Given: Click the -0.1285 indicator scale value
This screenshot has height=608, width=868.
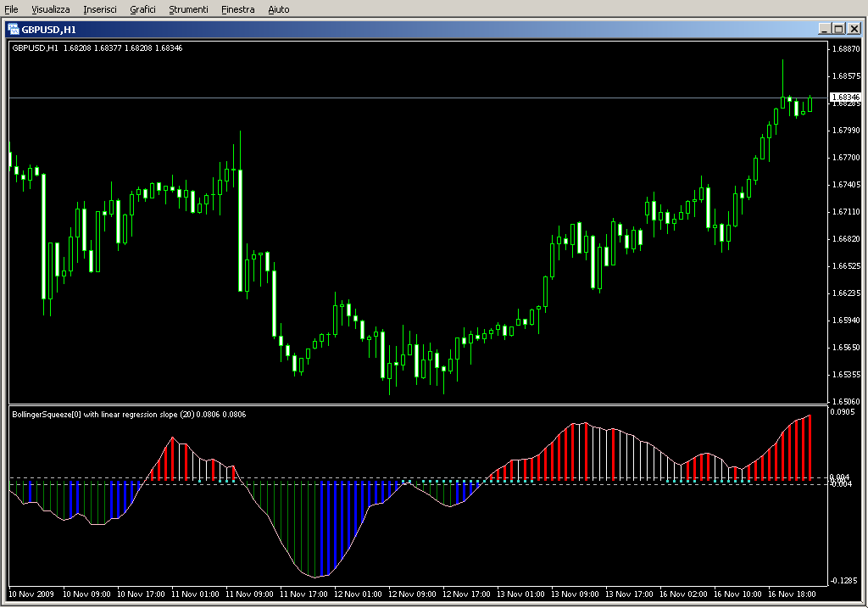Looking at the screenshot, I should click(843, 580).
